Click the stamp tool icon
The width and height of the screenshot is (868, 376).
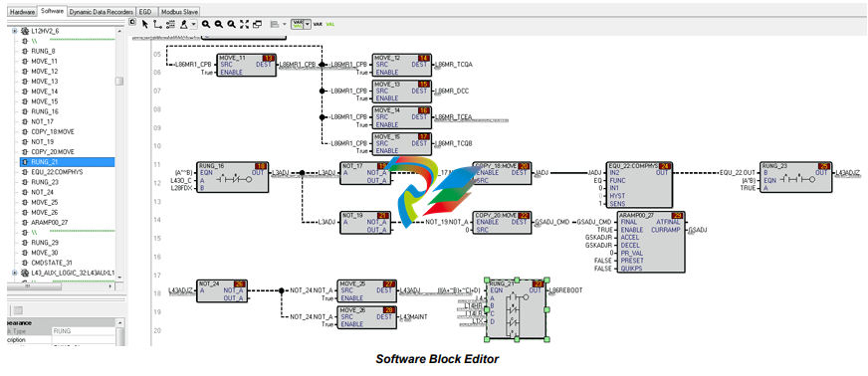(x=184, y=24)
